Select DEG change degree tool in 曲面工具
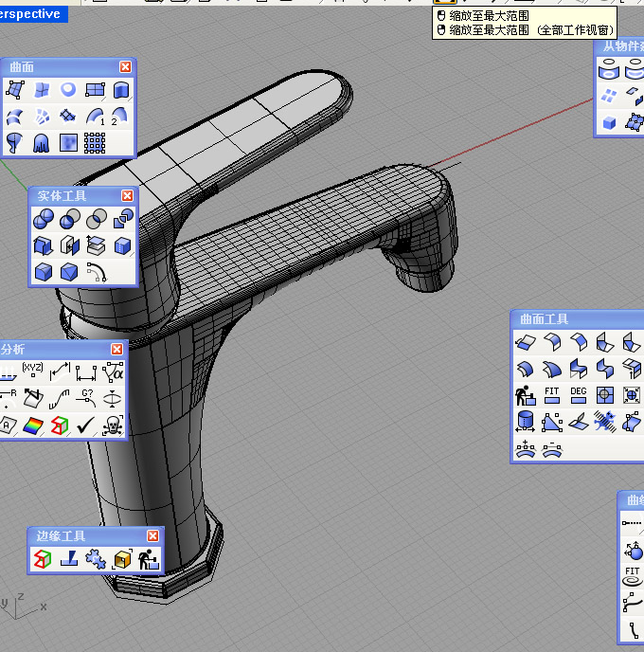644x652 pixels. pos(579,395)
